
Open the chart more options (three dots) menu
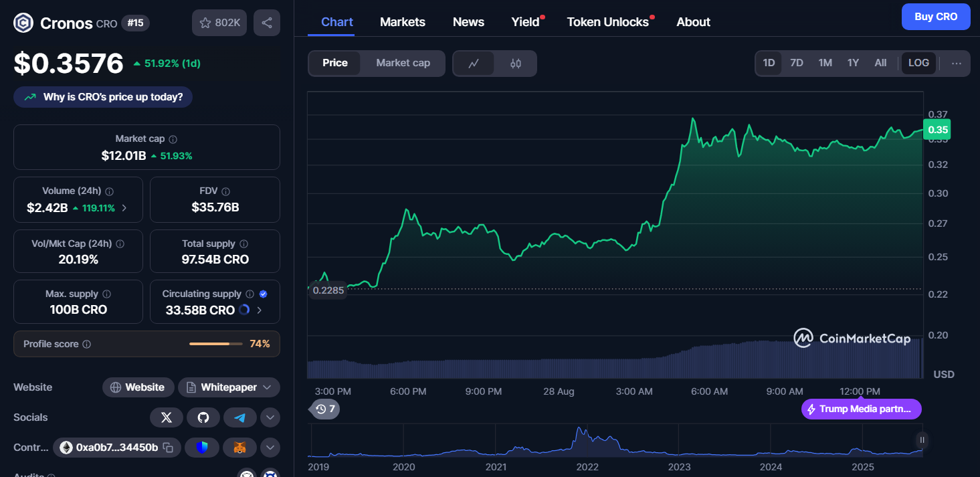(957, 64)
